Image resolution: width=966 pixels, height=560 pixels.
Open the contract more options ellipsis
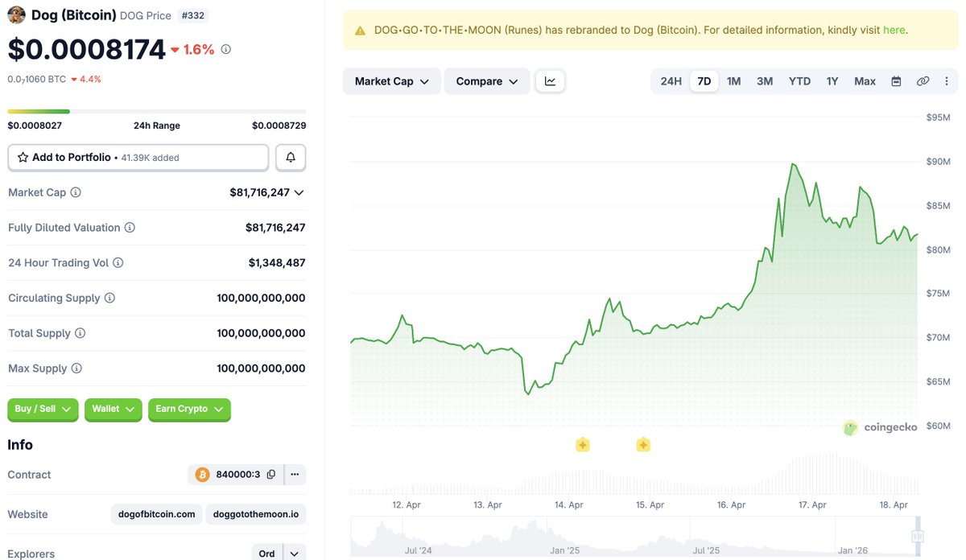[295, 475]
